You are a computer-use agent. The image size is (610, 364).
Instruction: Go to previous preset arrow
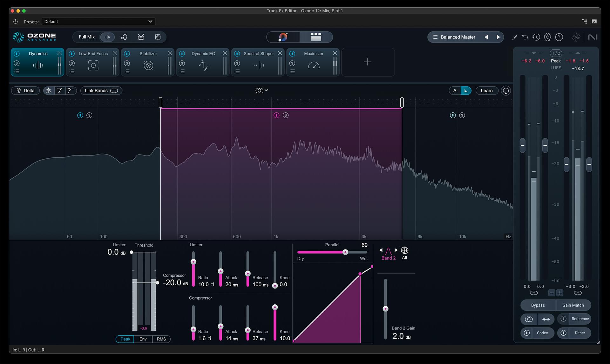tap(486, 37)
